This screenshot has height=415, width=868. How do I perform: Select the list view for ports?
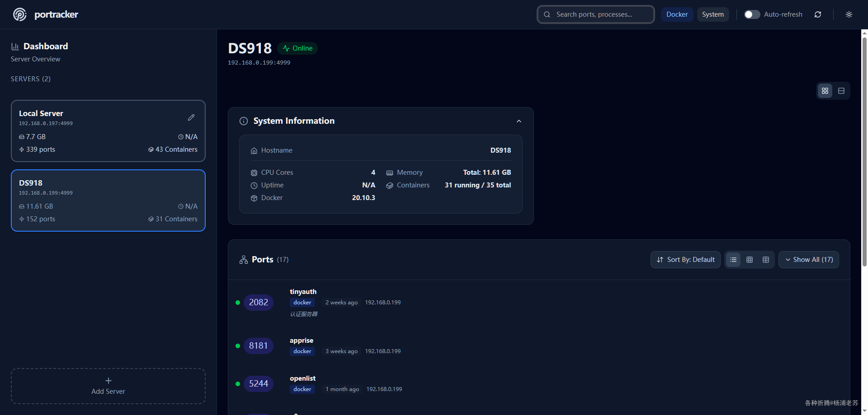733,260
